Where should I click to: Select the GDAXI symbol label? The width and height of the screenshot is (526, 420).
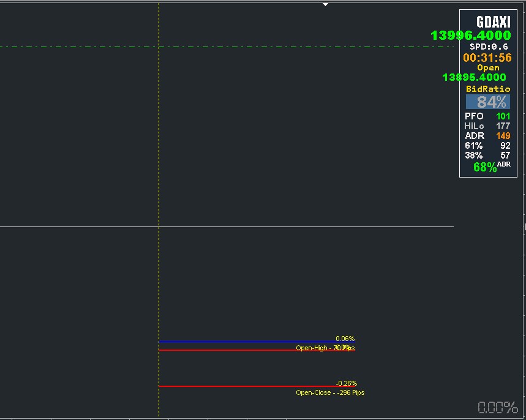(494, 22)
